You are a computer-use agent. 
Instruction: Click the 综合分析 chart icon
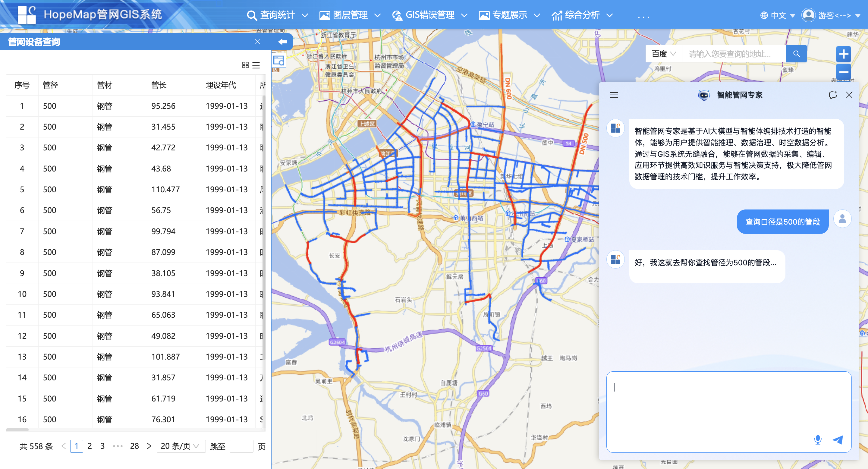coord(557,15)
